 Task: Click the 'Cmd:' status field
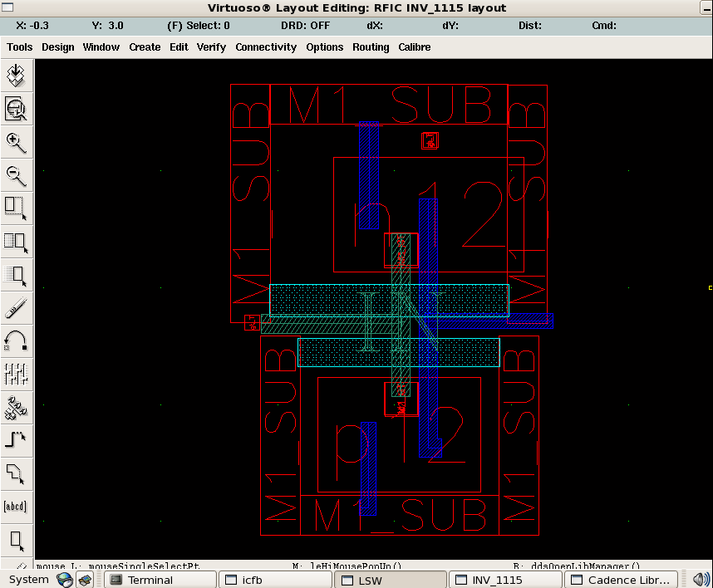coord(604,26)
